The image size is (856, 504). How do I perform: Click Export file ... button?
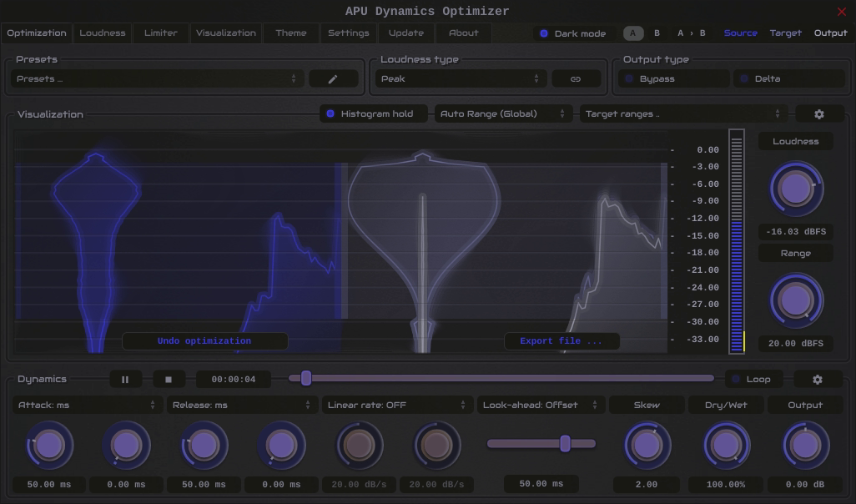(x=561, y=341)
